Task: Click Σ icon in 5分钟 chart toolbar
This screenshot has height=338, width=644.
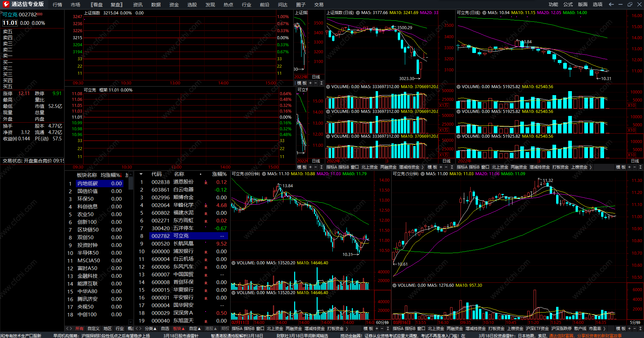Action: coord(640,329)
